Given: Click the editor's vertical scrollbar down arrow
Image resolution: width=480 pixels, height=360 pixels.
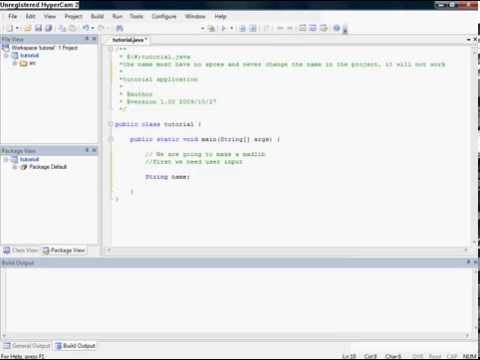Looking at the screenshot, I should (x=474, y=242).
